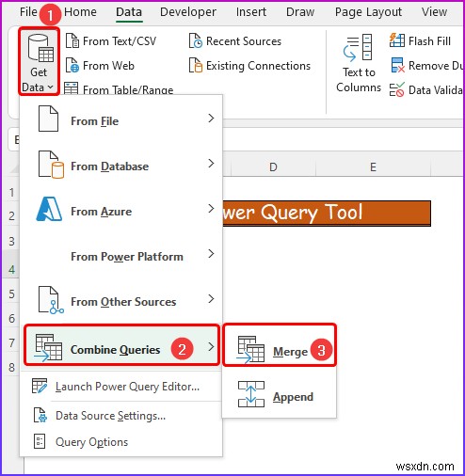Choose From Power Platform menu entry
The image size is (465, 476).
click(121, 255)
